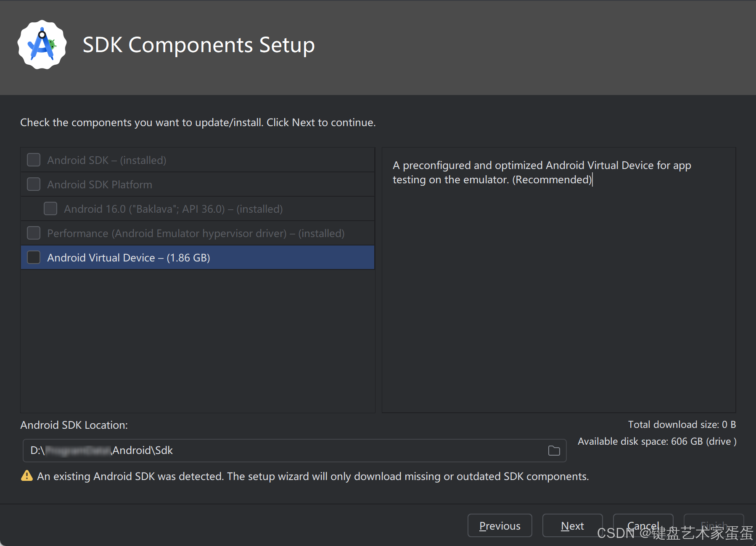Image resolution: width=756 pixels, height=546 pixels.
Task: Click the Android Studio logo icon
Action: (42, 45)
